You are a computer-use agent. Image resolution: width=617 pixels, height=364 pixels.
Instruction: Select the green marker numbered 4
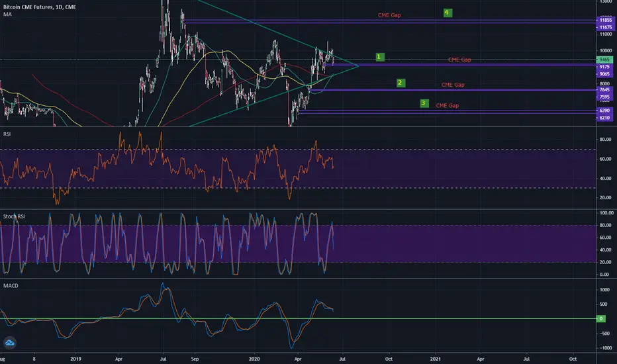tap(447, 13)
